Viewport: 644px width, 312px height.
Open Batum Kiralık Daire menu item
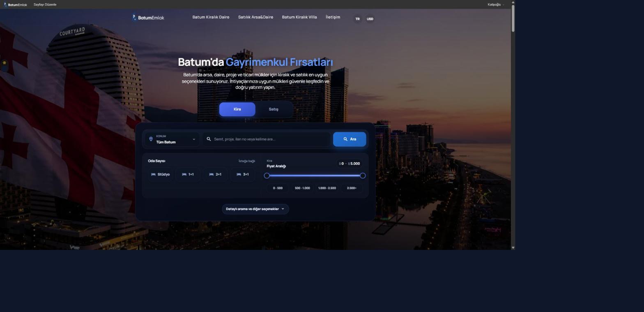(211, 17)
